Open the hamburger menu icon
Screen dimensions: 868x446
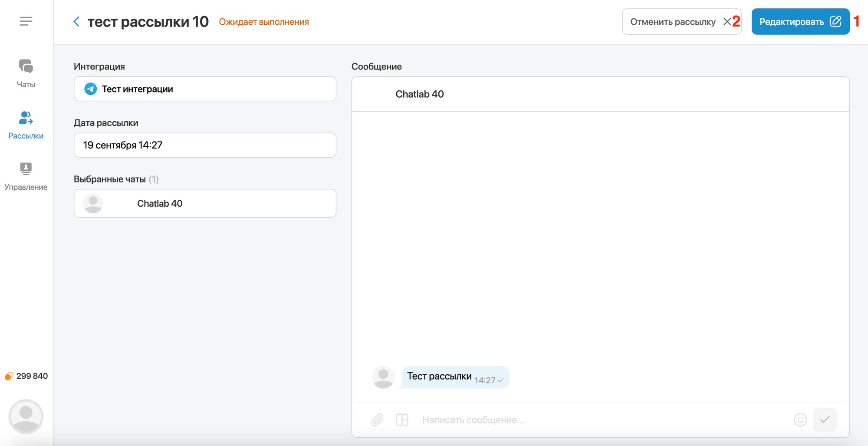(x=26, y=21)
